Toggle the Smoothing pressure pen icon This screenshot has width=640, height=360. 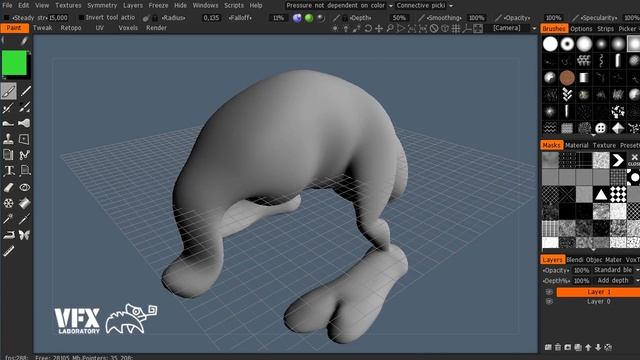pyautogui.click(x=422, y=18)
